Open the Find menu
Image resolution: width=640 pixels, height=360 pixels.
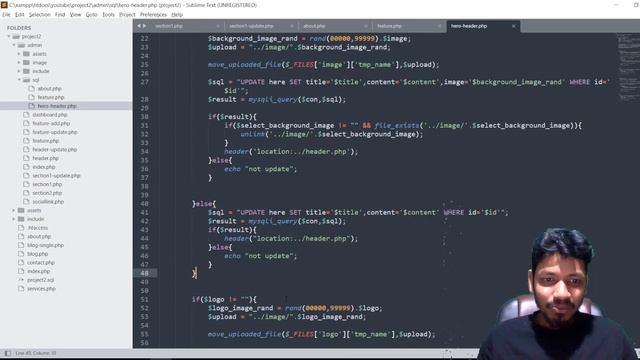pyautogui.click(x=60, y=14)
